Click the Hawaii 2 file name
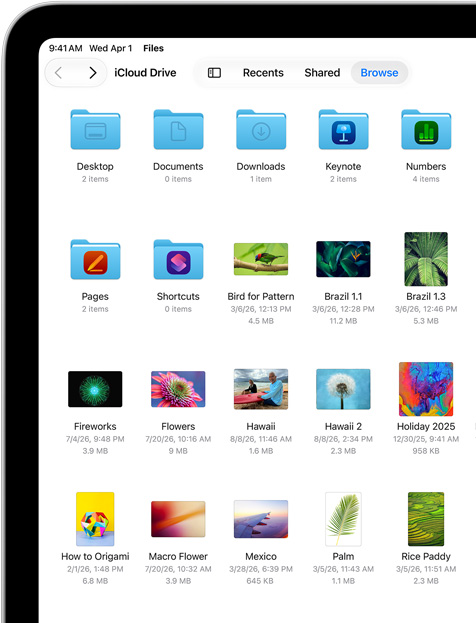 pos(343,426)
